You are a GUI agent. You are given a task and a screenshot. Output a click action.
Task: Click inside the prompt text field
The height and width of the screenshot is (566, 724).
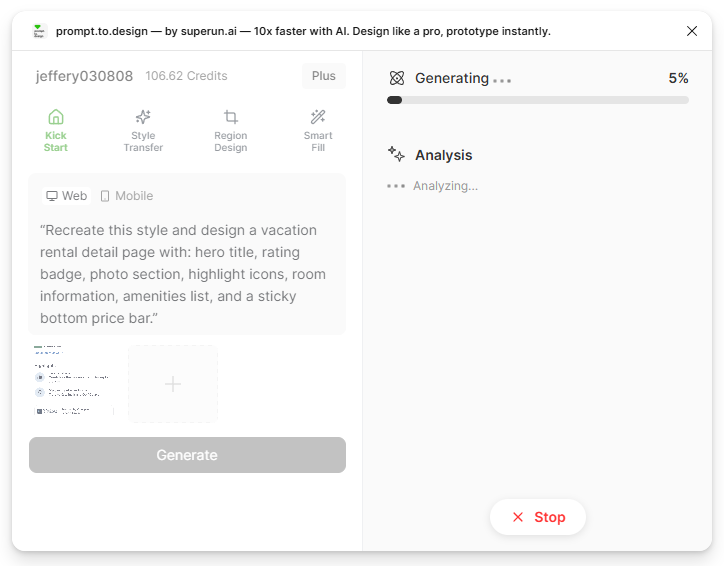coord(187,274)
